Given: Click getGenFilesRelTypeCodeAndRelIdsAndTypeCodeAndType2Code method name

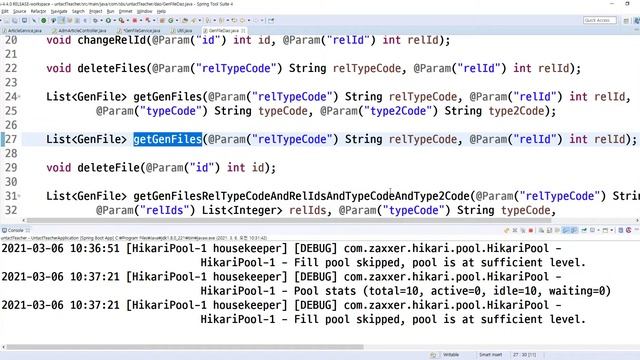Looking at the screenshot, I should 301,196.
